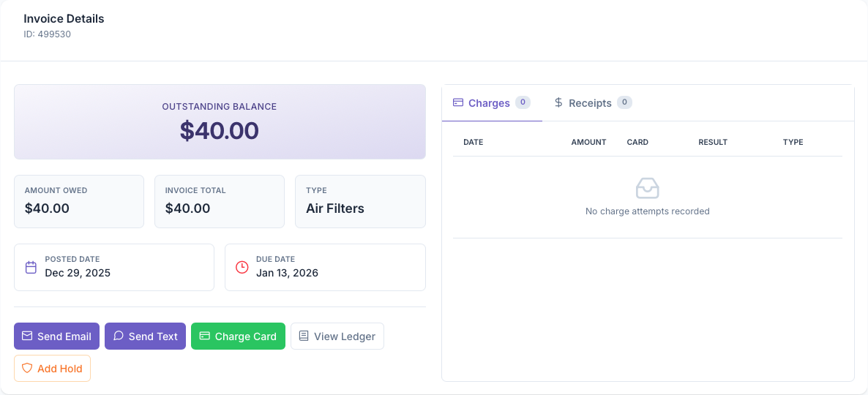The width and height of the screenshot is (868, 395).
Task: Click the Amount column header
Action: pyautogui.click(x=588, y=142)
